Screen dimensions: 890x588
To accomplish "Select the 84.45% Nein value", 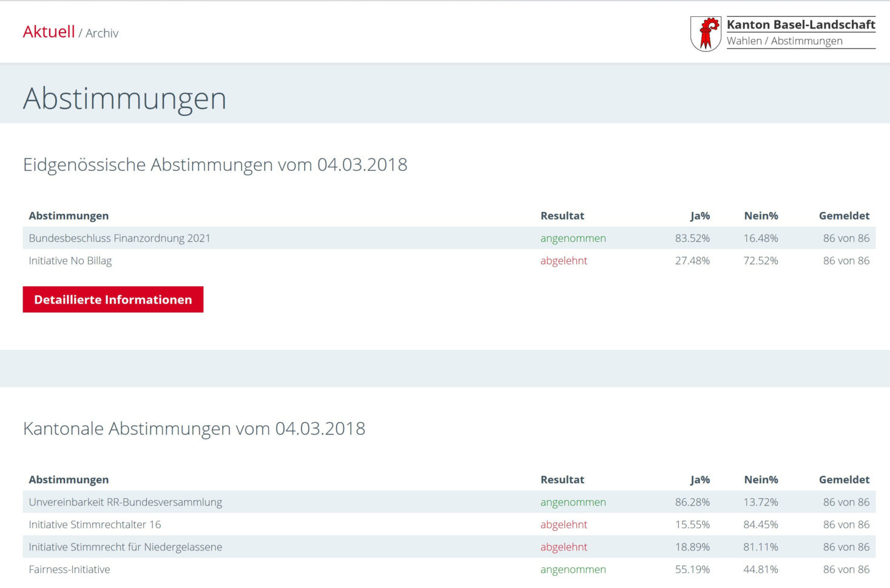I will (761, 524).
